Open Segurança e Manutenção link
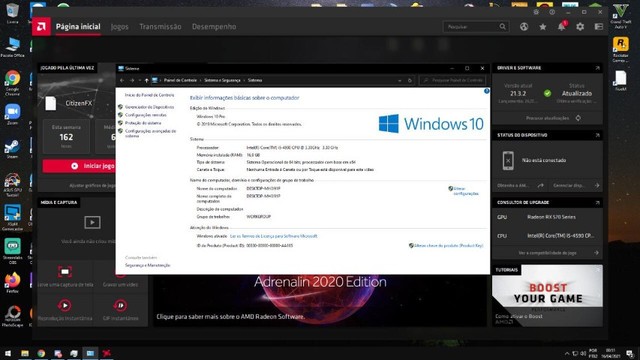 point(147,265)
